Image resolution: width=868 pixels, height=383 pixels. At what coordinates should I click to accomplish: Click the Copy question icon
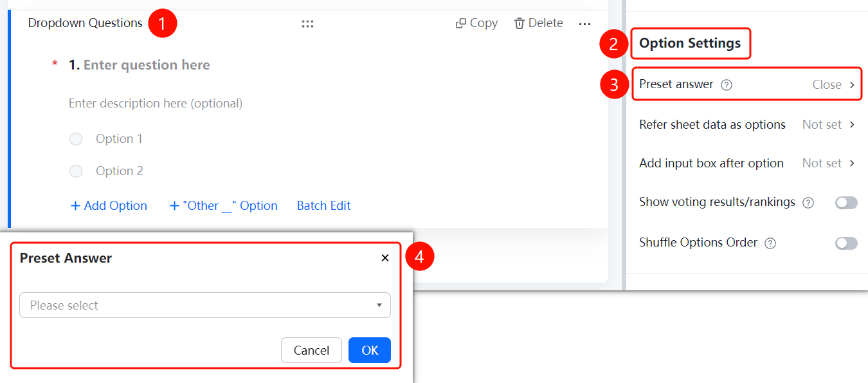click(x=460, y=23)
